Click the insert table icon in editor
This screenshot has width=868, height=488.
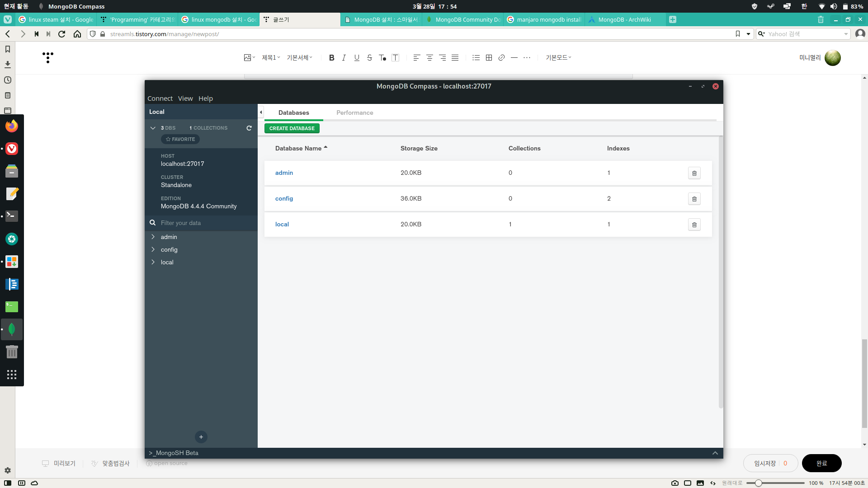pos(489,58)
